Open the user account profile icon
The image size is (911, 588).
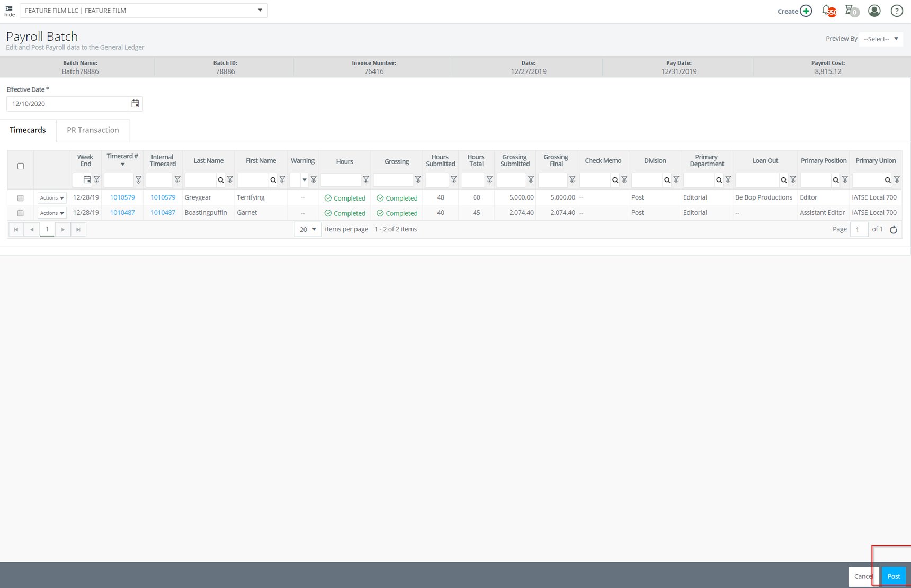pyautogui.click(x=874, y=11)
